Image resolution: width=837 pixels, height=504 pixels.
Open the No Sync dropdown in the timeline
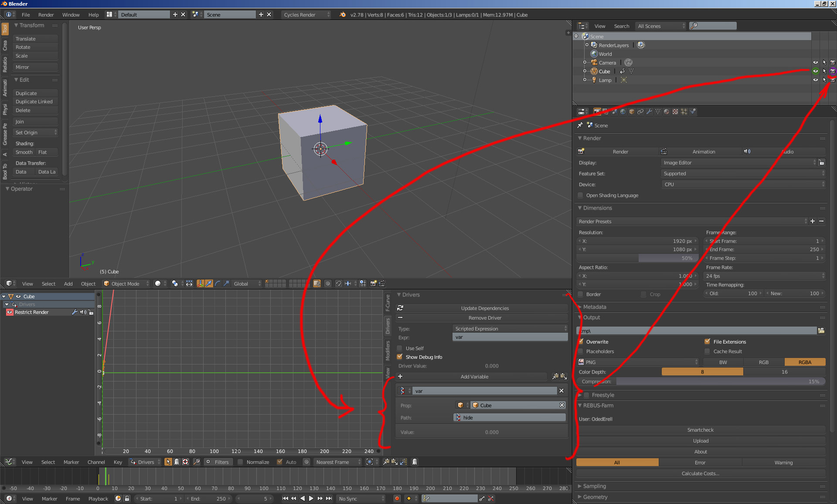361,498
